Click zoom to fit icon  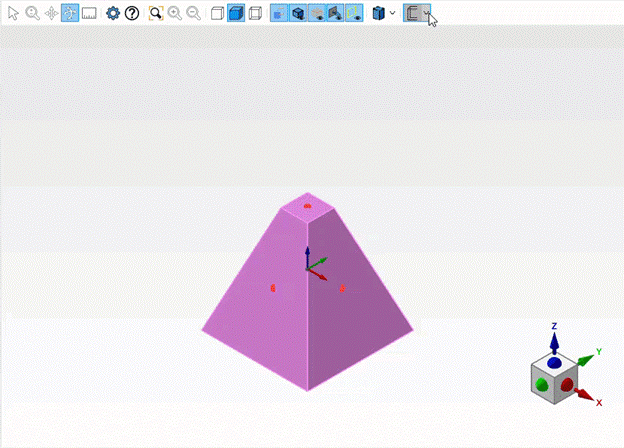point(156,13)
